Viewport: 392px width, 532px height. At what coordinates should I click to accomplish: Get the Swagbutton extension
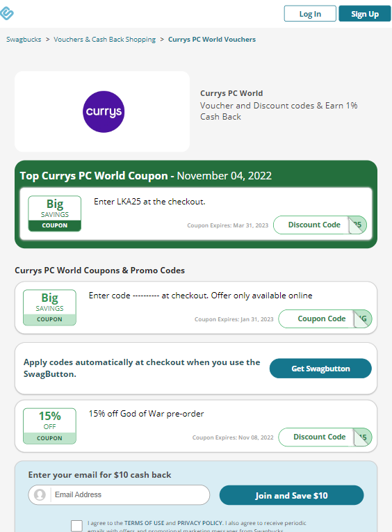pos(320,369)
